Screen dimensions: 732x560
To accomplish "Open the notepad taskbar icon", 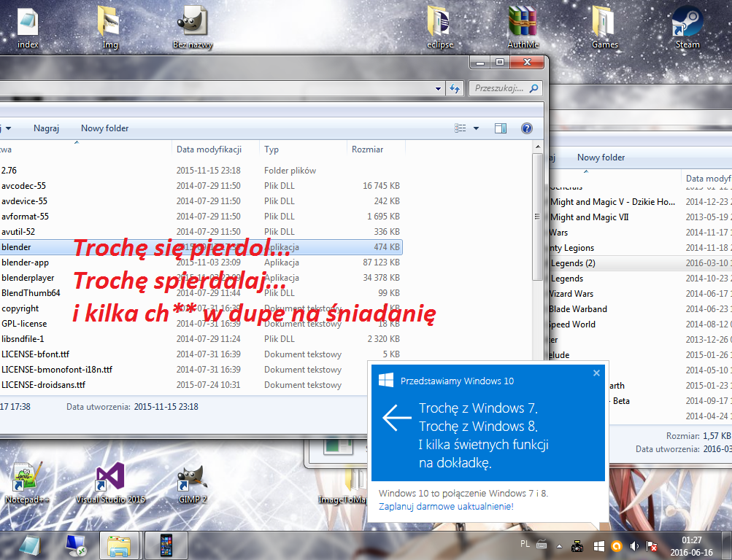I will coord(31,545).
